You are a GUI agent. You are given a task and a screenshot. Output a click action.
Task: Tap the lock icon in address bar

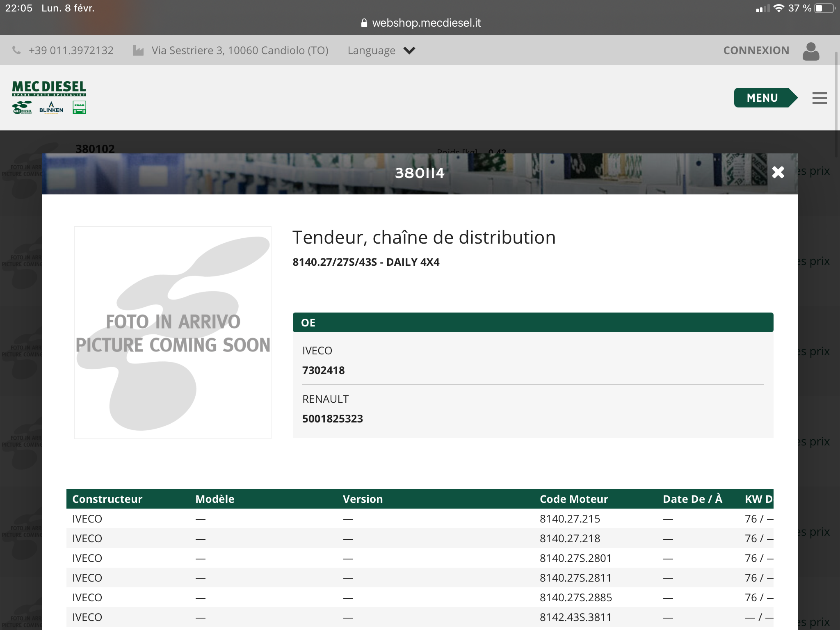point(364,23)
